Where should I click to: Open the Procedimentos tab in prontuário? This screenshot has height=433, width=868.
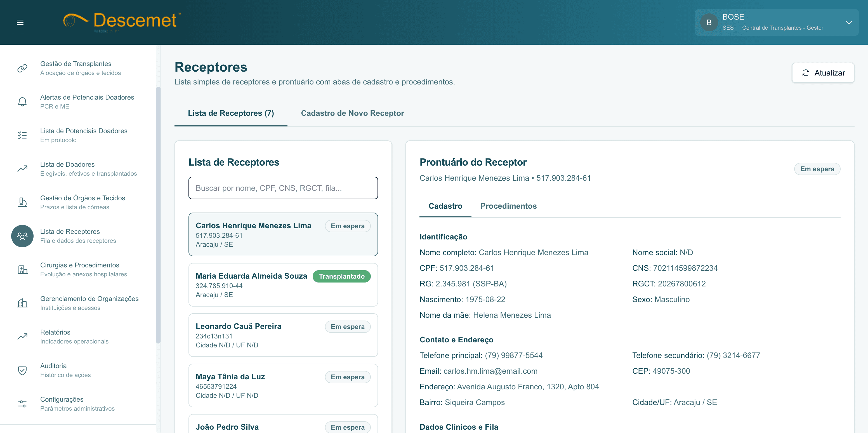[x=508, y=206]
